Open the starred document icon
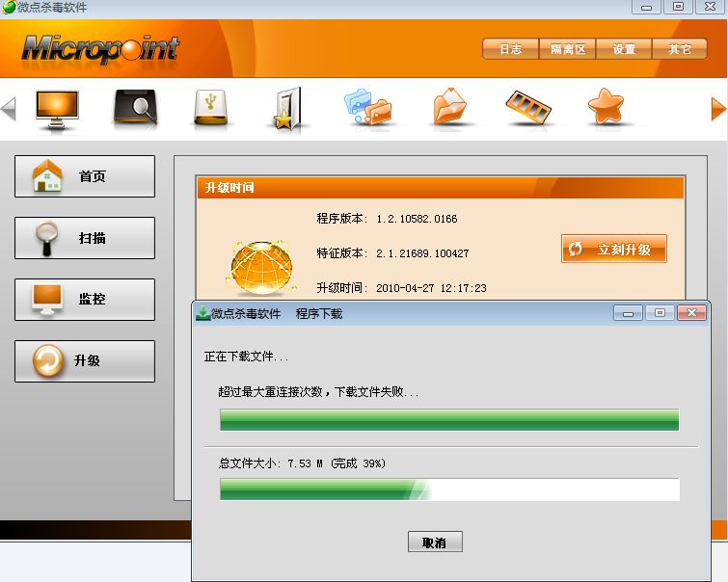The image size is (728, 582). (287, 109)
